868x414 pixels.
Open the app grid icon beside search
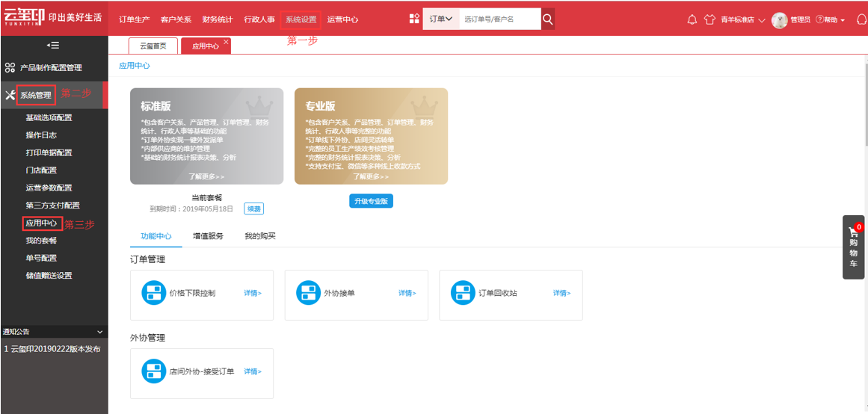(414, 19)
